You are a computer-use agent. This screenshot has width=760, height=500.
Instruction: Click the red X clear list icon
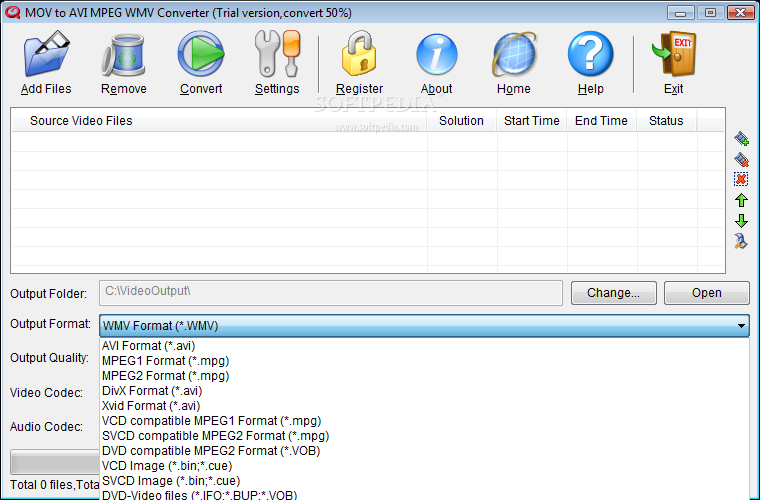click(x=741, y=179)
